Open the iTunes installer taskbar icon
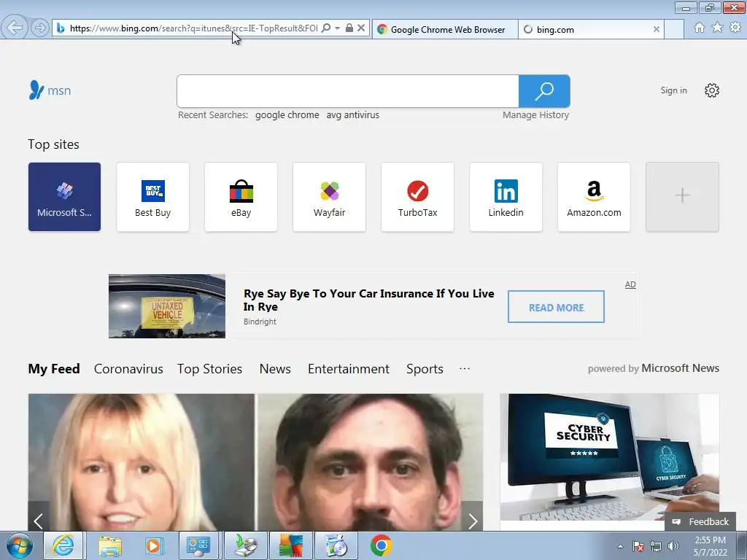Image resolution: width=747 pixels, height=560 pixels. pyautogui.click(x=336, y=545)
